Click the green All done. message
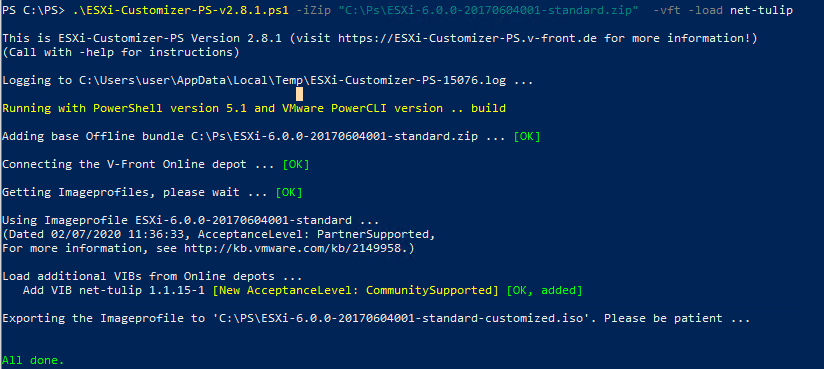824x369 pixels. click(33, 360)
